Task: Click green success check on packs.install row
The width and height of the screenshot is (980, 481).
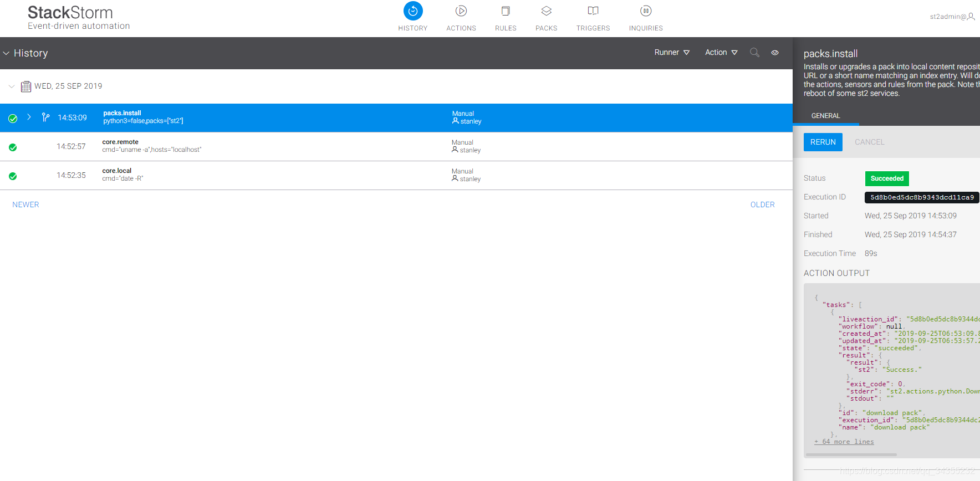Action: coord(13,118)
